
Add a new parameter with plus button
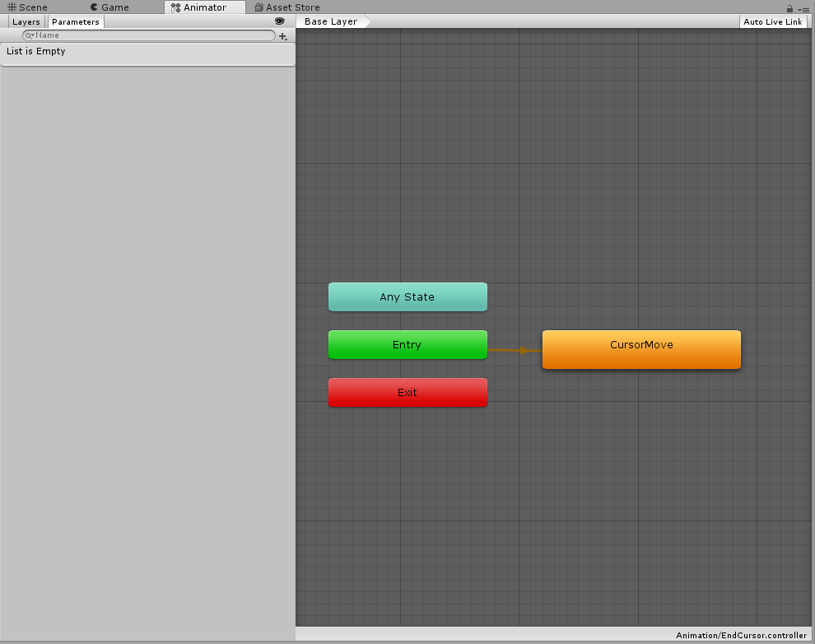pyautogui.click(x=283, y=36)
